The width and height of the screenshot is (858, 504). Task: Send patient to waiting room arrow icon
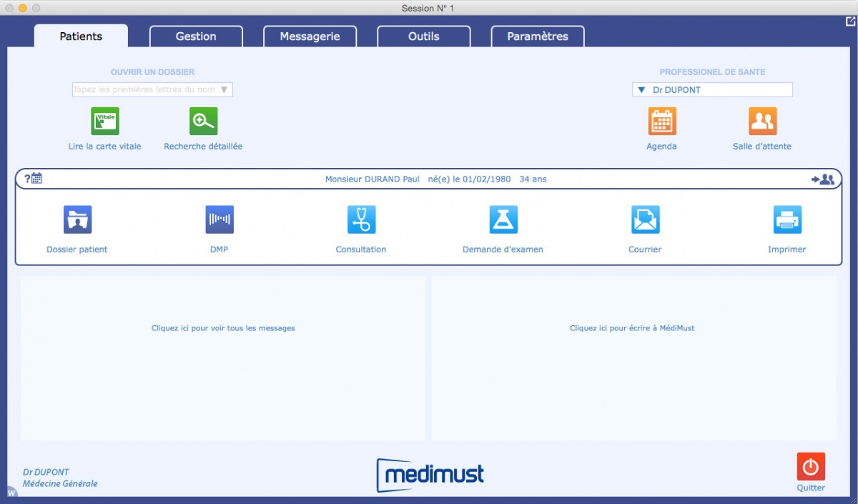coord(823,179)
